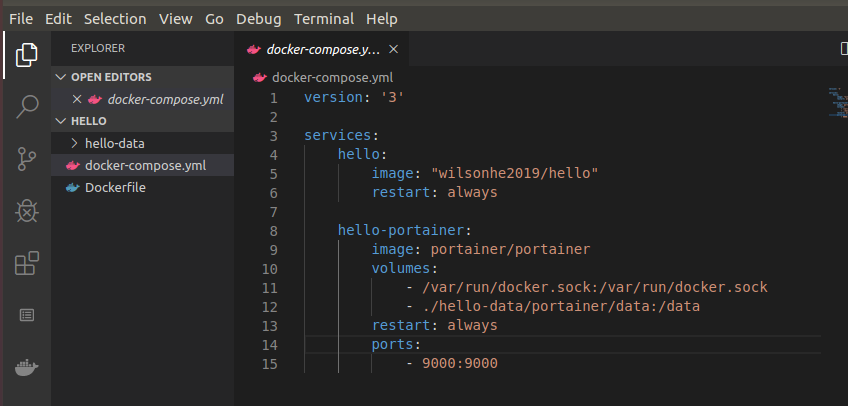Open the Explorer view in activity bar
Viewport: 848px width, 406px height.
coord(26,55)
